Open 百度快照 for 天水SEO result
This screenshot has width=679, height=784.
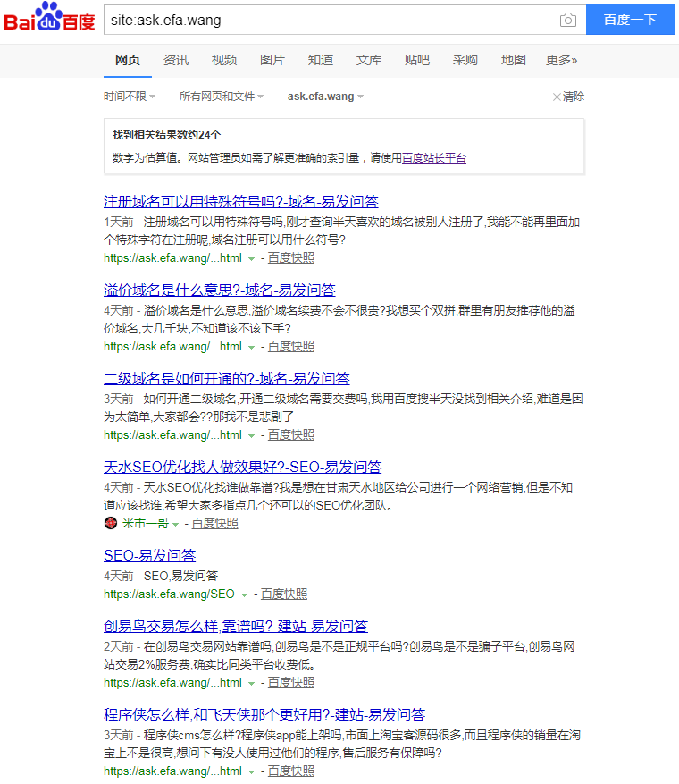214,524
